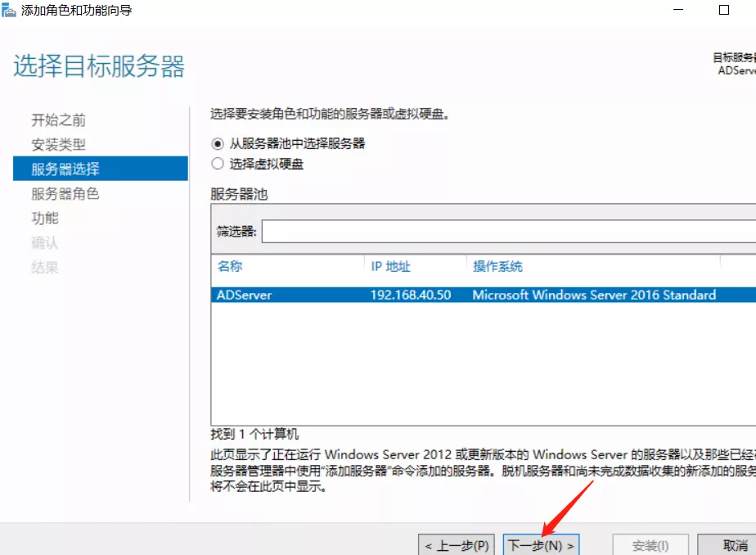
Task: Maximize the wizard window
Action: point(724,10)
